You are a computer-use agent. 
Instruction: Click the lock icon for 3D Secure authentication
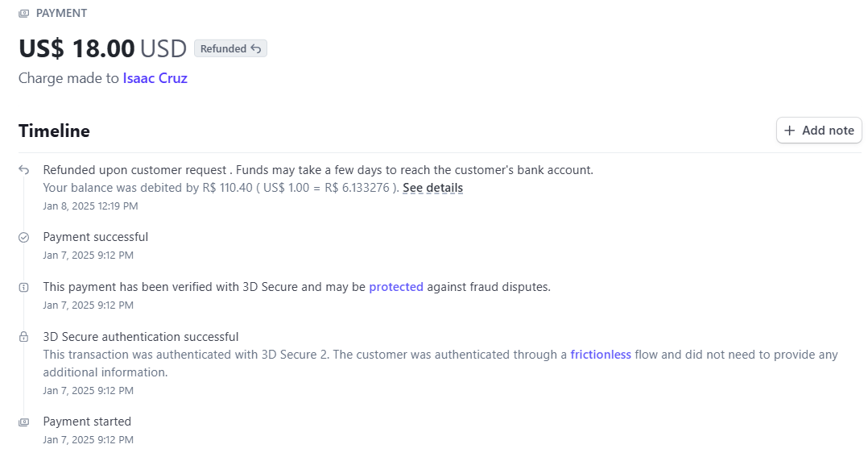click(24, 337)
